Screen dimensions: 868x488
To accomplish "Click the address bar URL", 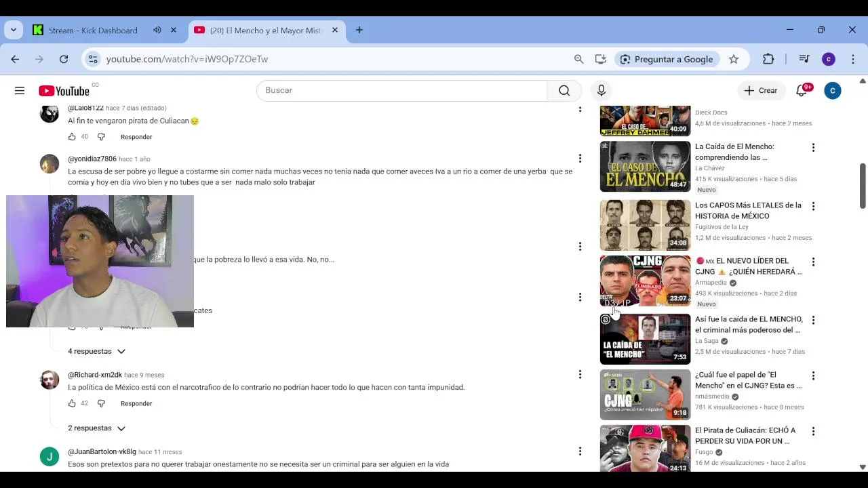I will pos(187,59).
